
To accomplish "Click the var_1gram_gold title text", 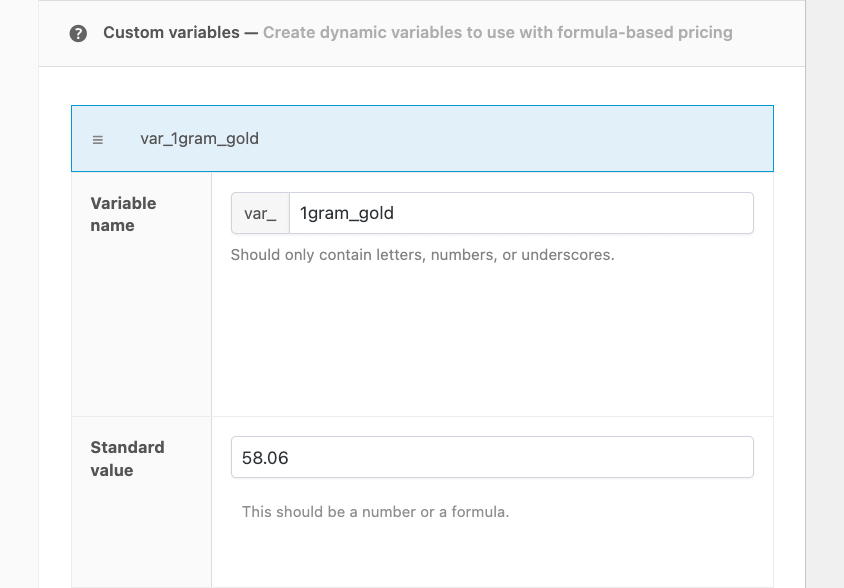I will click(199, 139).
